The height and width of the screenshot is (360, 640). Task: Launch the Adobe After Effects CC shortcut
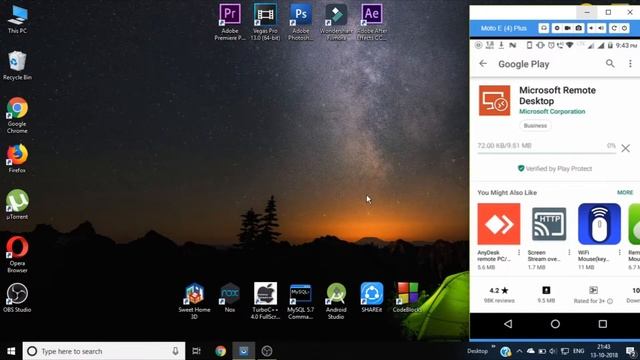pos(372,21)
